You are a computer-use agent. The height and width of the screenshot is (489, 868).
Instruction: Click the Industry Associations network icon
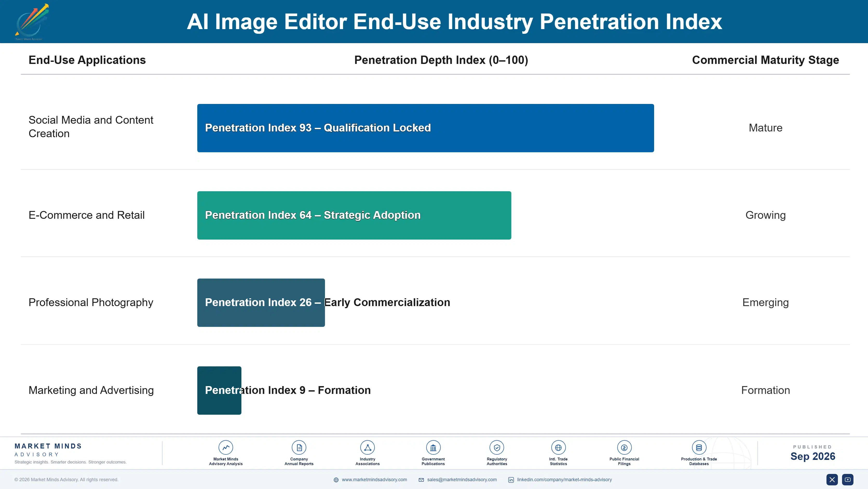[367, 447]
